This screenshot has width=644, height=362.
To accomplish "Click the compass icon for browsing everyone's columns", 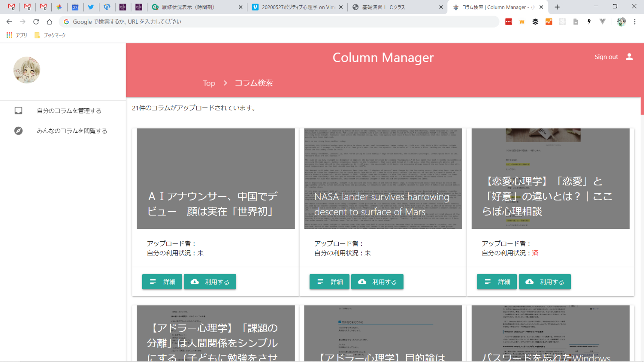I will click(x=18, y=131).
